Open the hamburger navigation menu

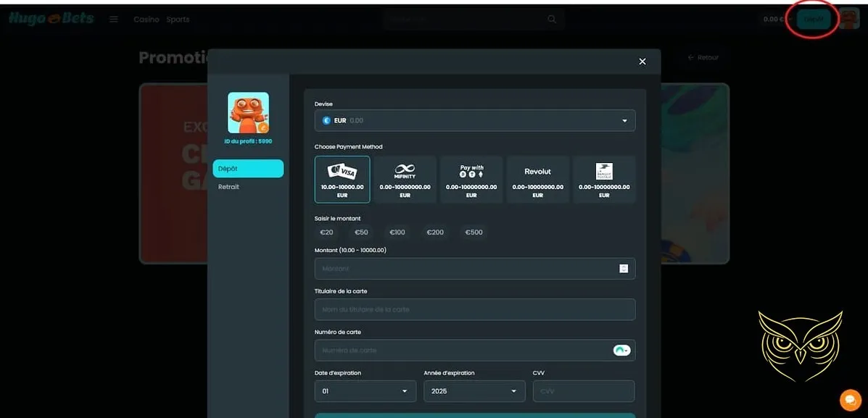coord(113,19)
